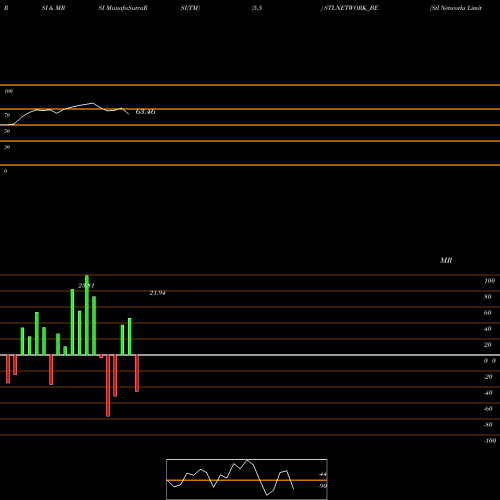
Task: Click the 30 label on the RSI axis
Action: point(7,147)
